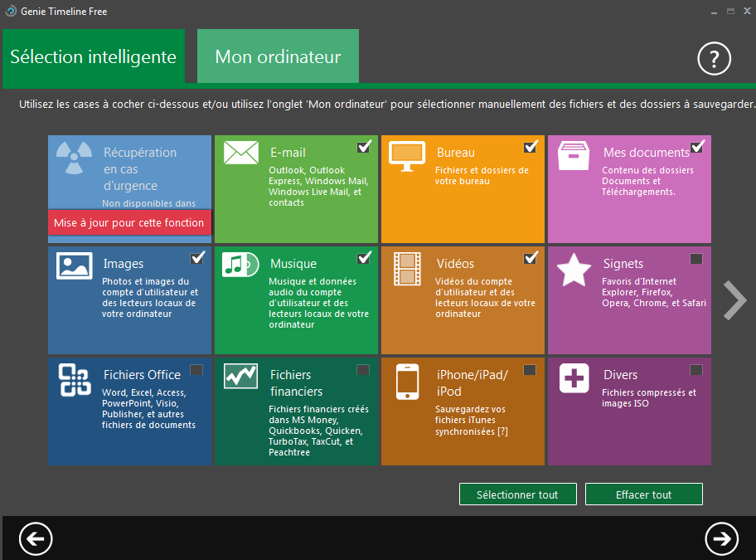Click the Office icon on Fichiers Office tile
Viewport: 756px width, 560px height.
pyautogui.click(x=75, y=380)
